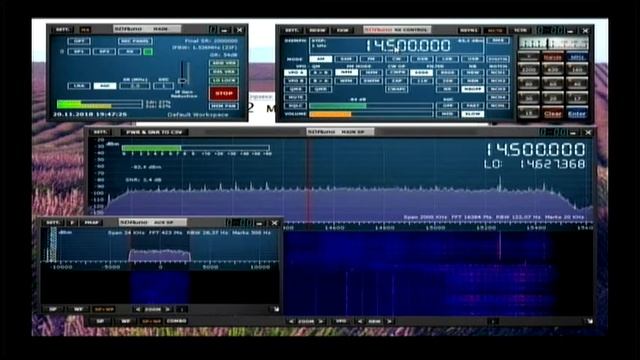Adjust orange VOLUME slider
This screenshot has width=640, height=360.
371,114
